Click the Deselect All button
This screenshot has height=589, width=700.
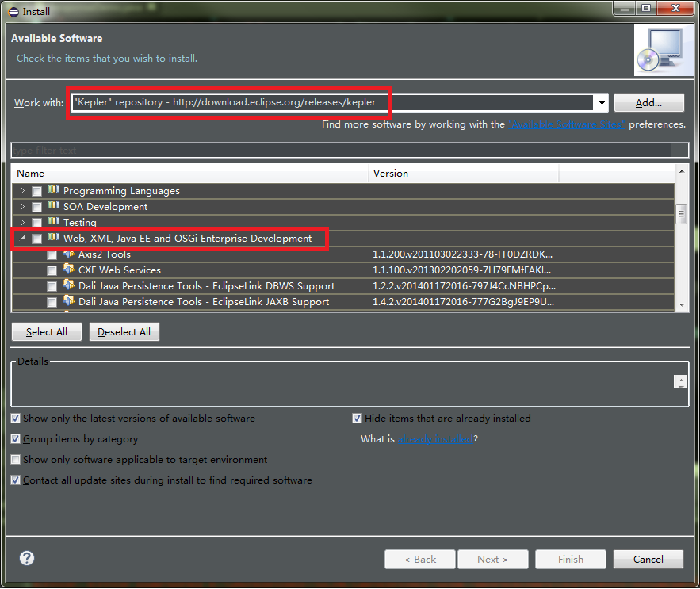click(x=124, y=332)
